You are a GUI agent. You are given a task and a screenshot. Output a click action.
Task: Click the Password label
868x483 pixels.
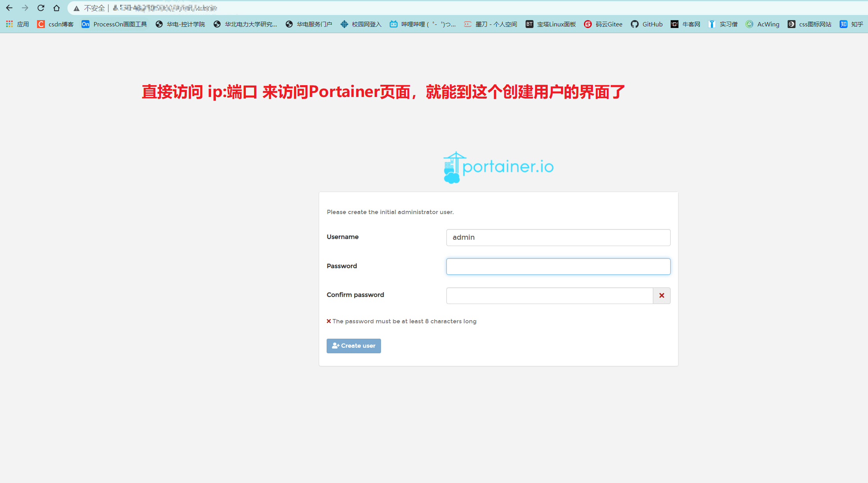point(342,266)
